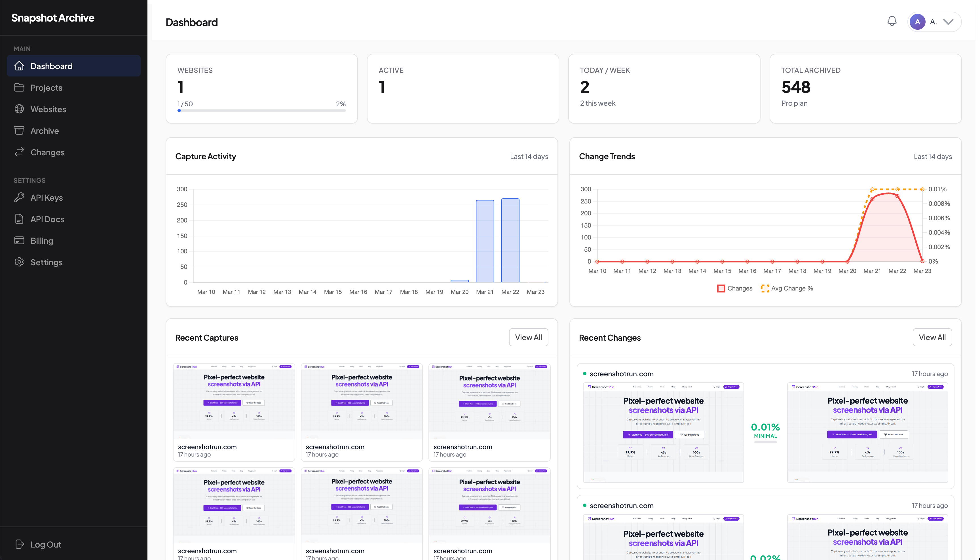
Task: Click the Dashboard page title
Action: click(x=192, y=22)
